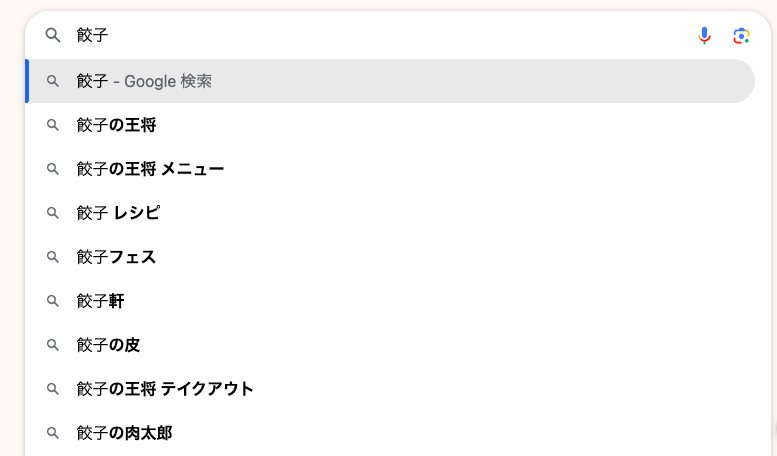Click magnifier icon beside 餃子の皮
Viewport: 777px width, 456px height.
pos(53,345)
